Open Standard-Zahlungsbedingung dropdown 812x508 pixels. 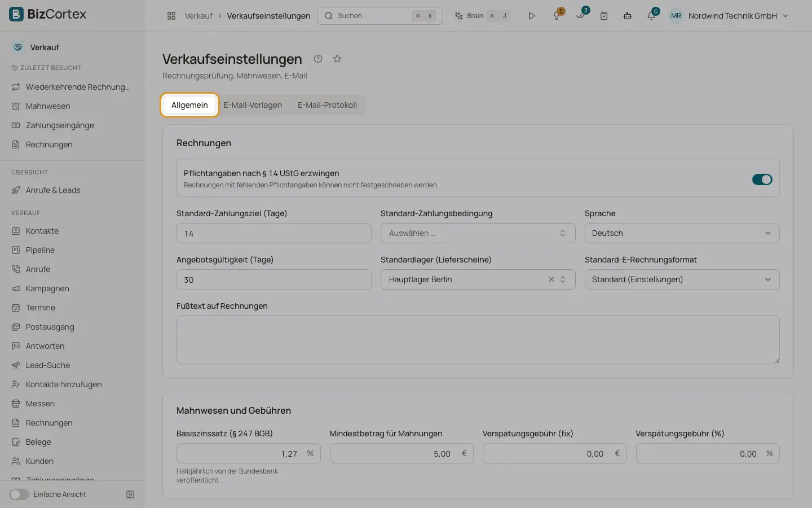click(x=478, y=233)
